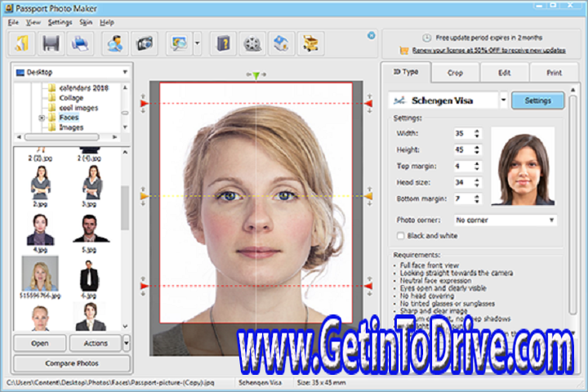Click the Top margin spinner arrows

coord(477,166)
